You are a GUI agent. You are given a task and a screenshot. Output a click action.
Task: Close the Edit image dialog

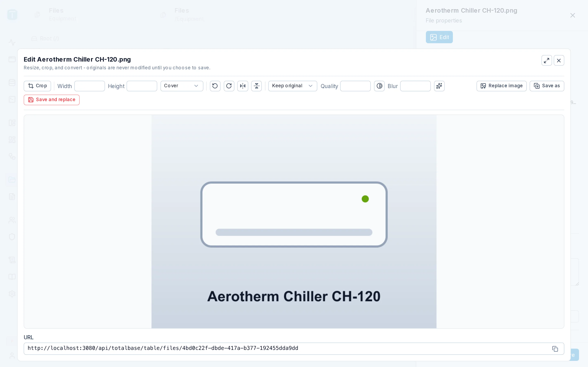point(559,60)
